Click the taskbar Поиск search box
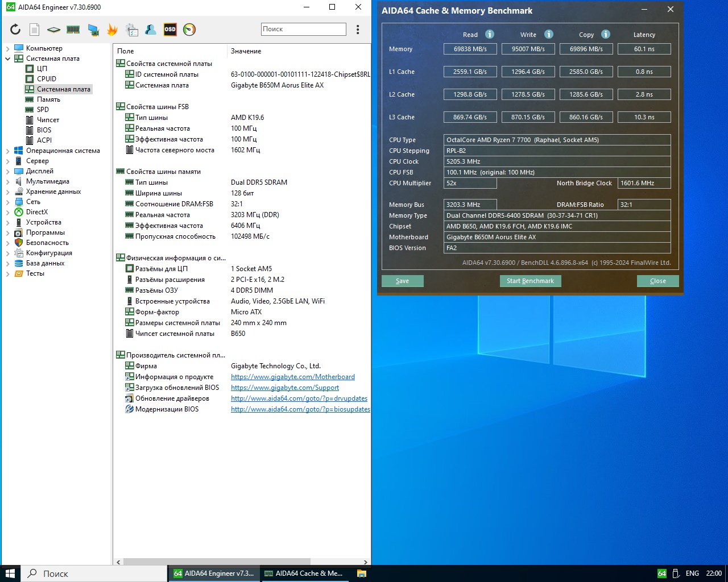Viewport: 728px width, 582px height. (94, 573)
